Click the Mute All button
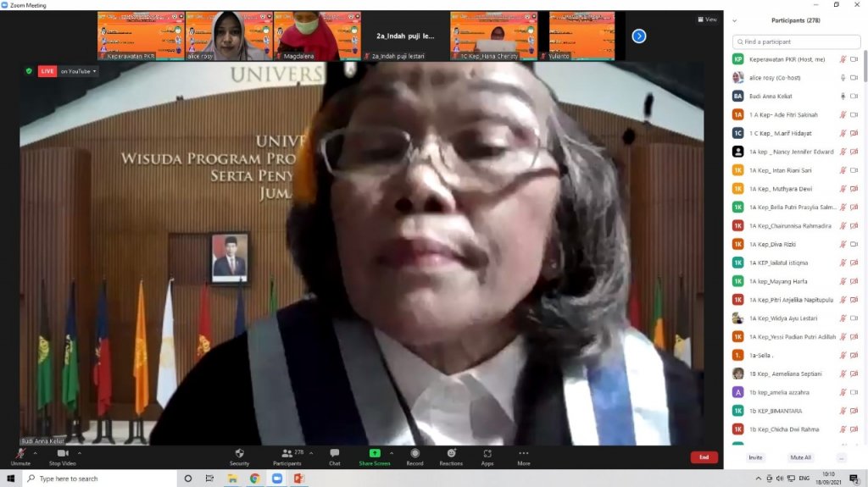This screenshot has height=487, width=868. click(800, 457)
